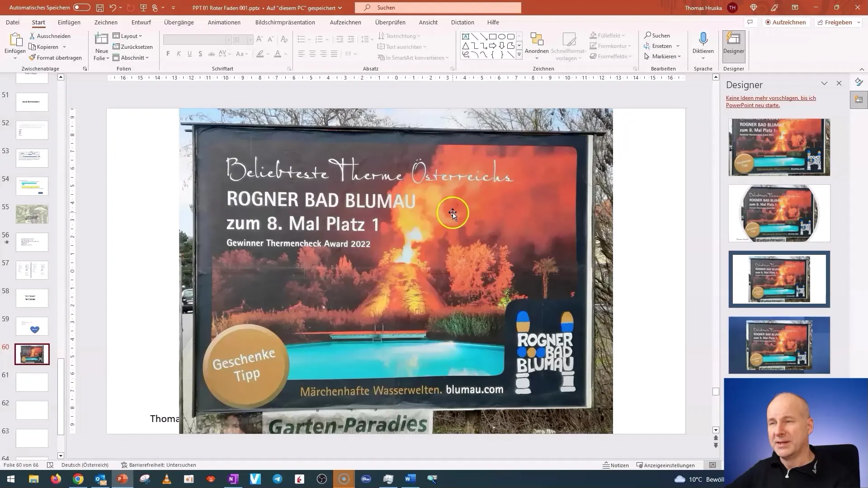Toggle underline formatting (U)
This screenshot has width=868, height=488.
click(189, 54)
